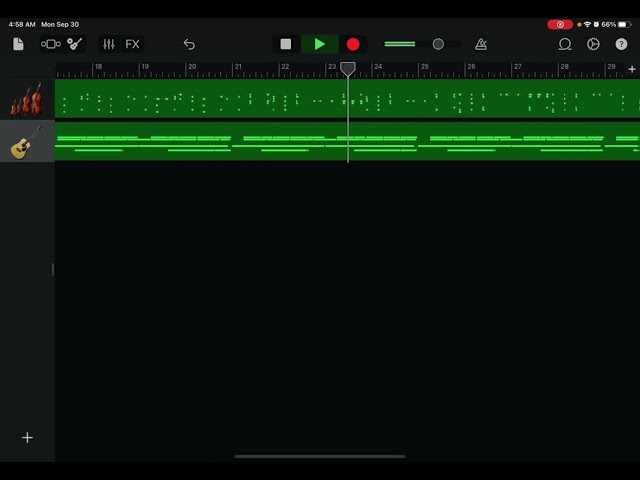This screenshot has width=640, height=480.
Task: Open the Loop Browser
Action: (565, 44)
